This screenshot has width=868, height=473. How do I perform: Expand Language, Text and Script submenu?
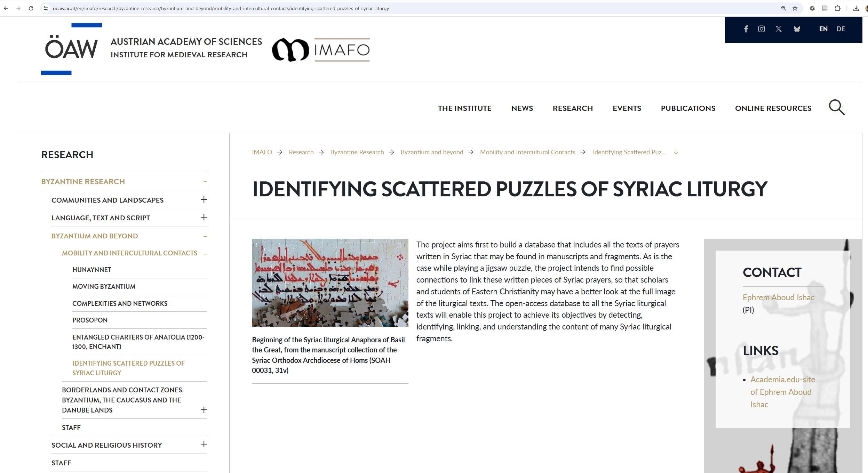[x=204, y=218]
